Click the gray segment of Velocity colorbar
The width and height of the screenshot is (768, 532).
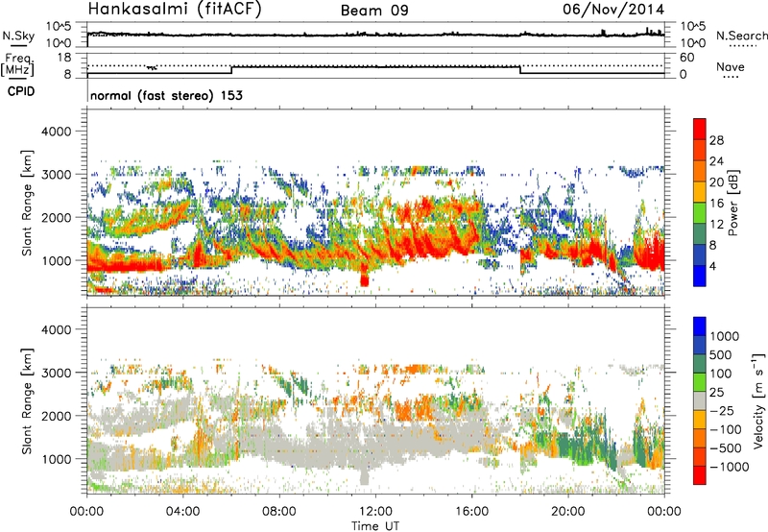pos(700,401)
